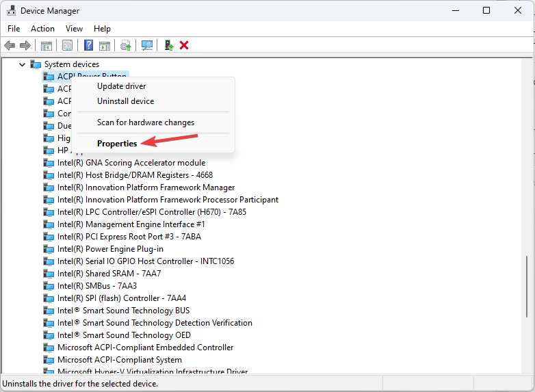The image size is (535, 392).
Task: Click the computer tower with green arrow icon
Action: (168, 45)
